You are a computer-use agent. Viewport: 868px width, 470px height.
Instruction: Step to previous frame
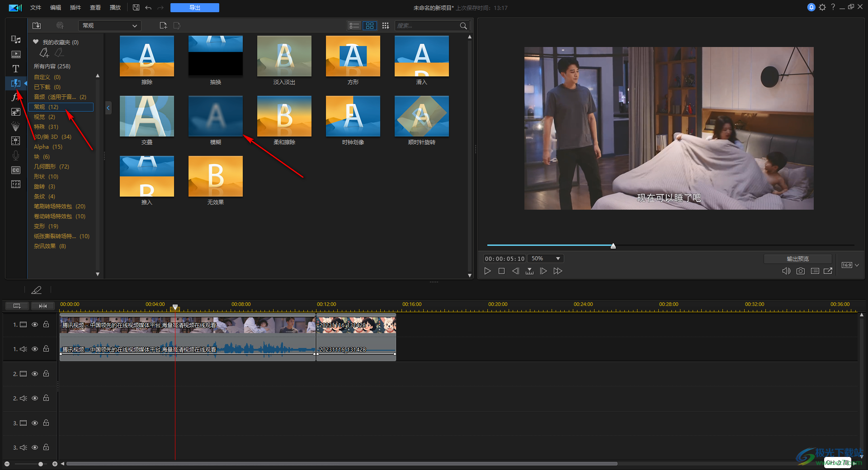tap(515, 271)
